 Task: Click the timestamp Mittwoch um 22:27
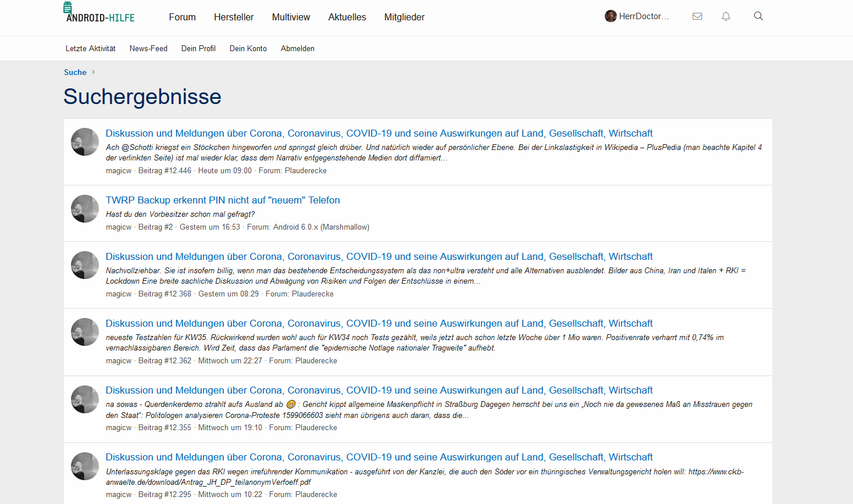[230, 361]
